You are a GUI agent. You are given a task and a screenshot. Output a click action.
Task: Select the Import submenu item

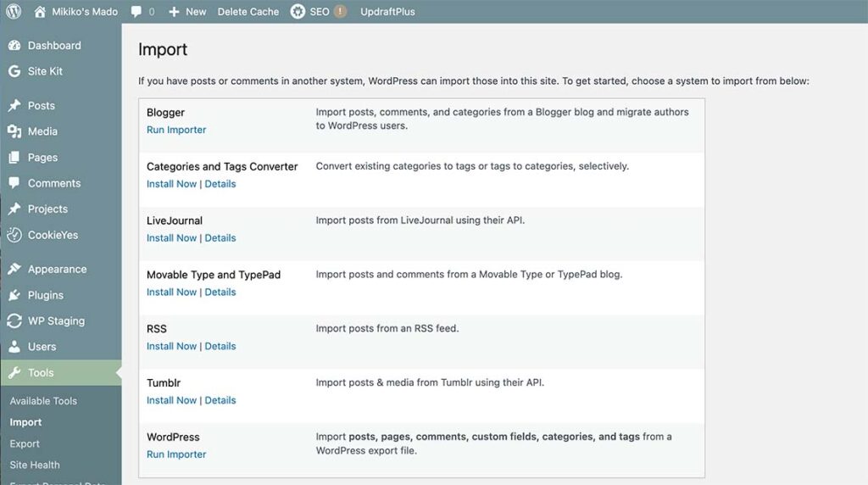25,422
